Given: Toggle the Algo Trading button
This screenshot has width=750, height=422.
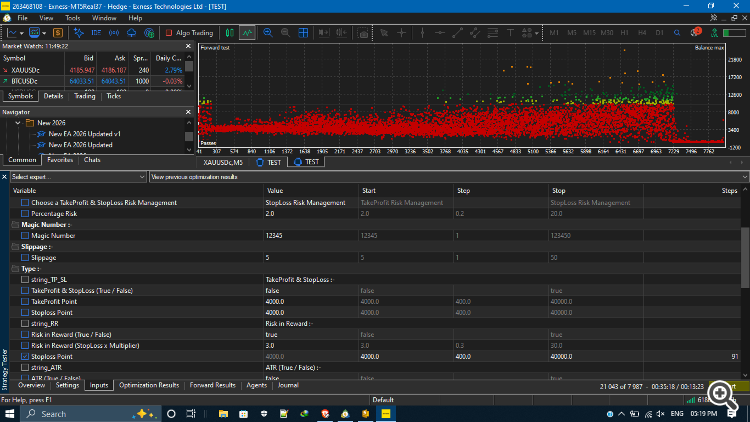Looking at the screenshot, I should pyautogui.click(x=189, y=33).
